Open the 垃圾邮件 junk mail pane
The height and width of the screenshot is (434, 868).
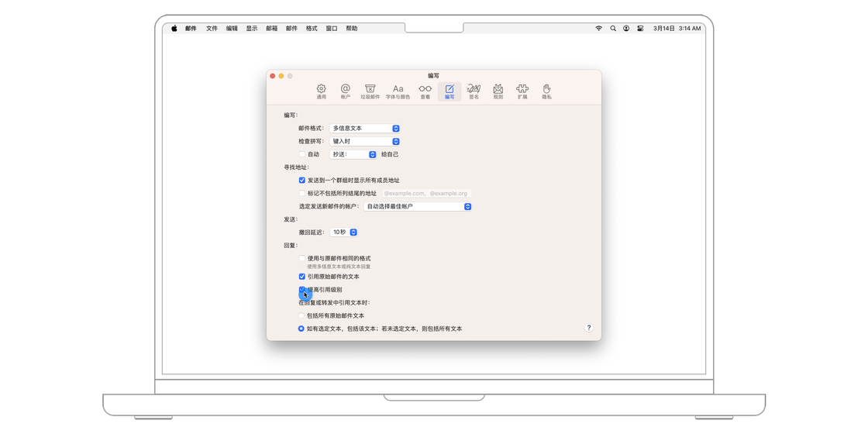370,91
